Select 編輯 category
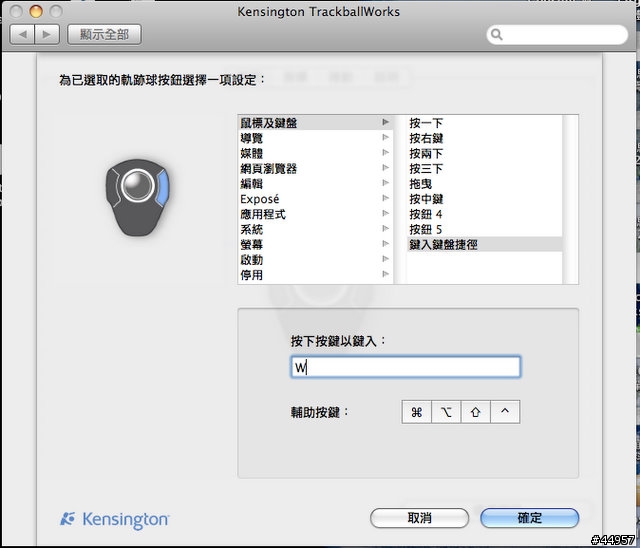 (x=315, y=183)
